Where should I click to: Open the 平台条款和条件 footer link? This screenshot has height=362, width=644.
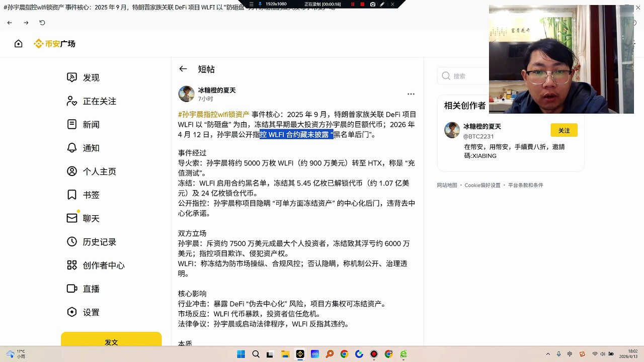pyautogui.click(x=525, y=185)
